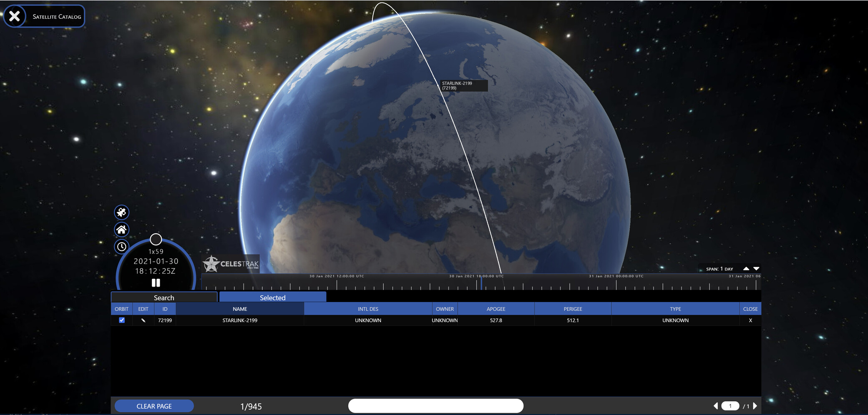Screen dimensions: 868x415
Task: Switch to the Selected tab
Action: pyautogui.click(x=272, y=297)
